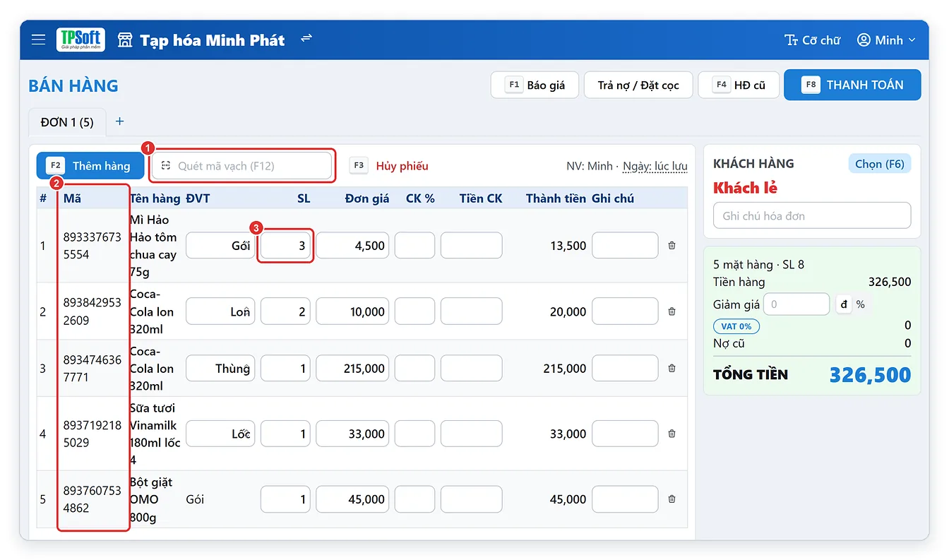Click the quantity field of Bột giặt OMO
949x560 pixels.
285,499
